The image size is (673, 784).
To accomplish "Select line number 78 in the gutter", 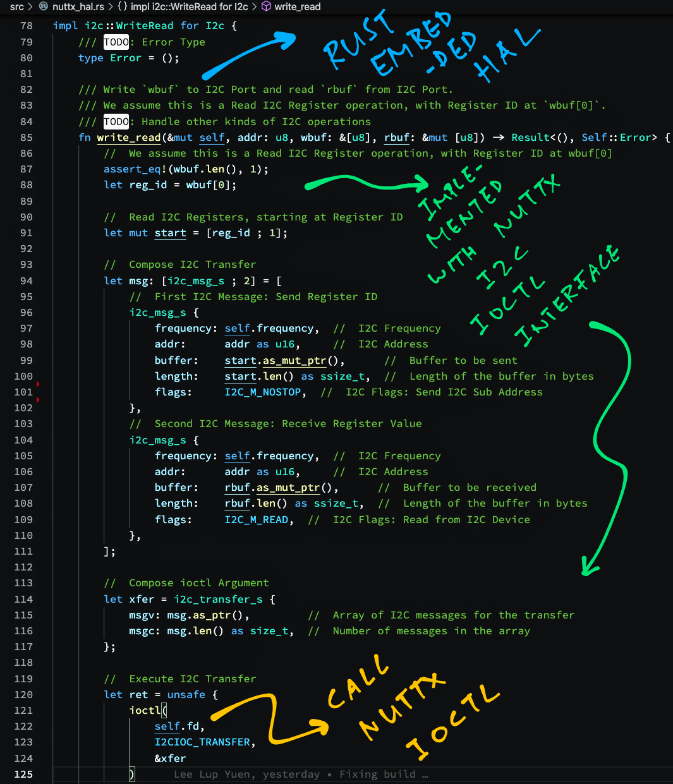I will point(26,26).
